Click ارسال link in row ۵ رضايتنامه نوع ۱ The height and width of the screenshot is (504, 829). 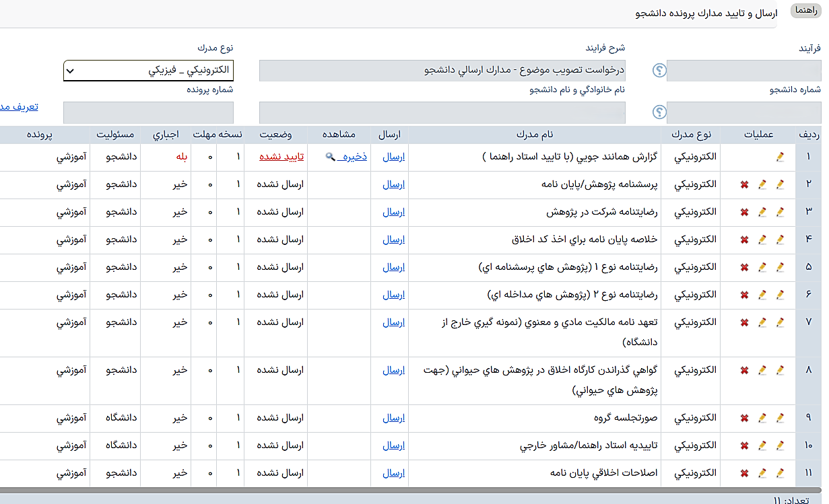coord(394,267)
